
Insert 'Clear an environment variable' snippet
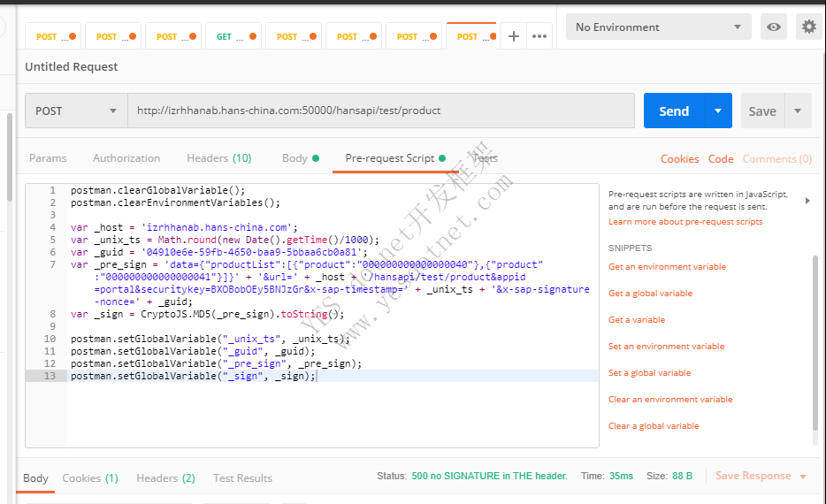click(670, 399)
